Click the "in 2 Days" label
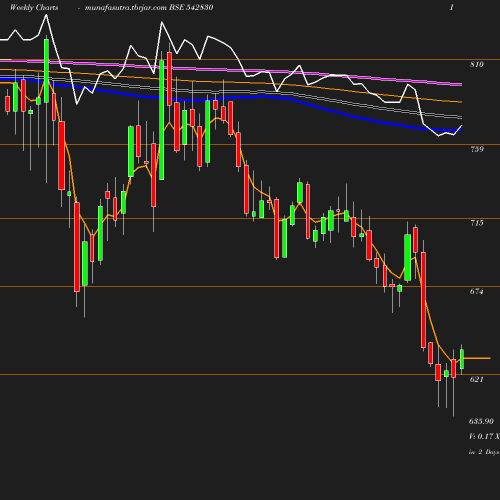 (x=484, y=452)
